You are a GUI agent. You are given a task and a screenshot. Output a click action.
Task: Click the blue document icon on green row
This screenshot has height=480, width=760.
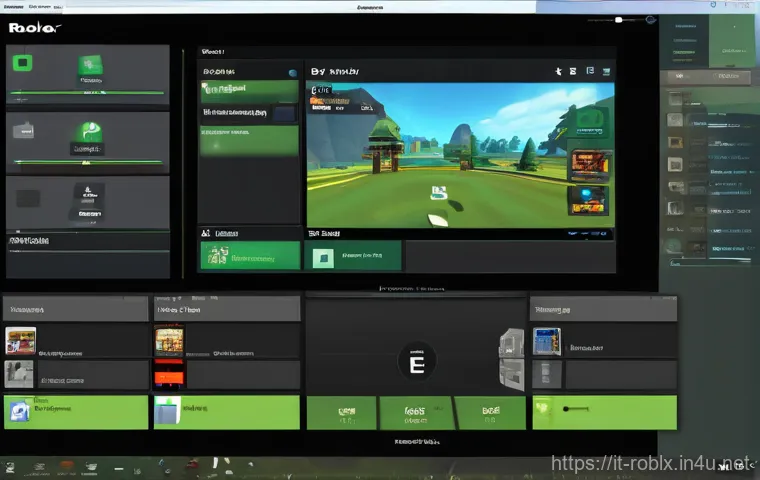pyautogui.click(x=19, y=413)
